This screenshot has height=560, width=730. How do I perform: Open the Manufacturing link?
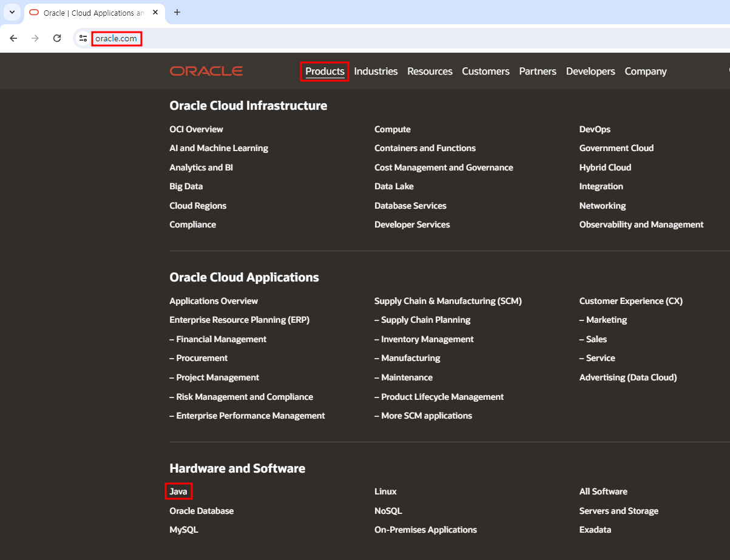[x=407, y=358]
